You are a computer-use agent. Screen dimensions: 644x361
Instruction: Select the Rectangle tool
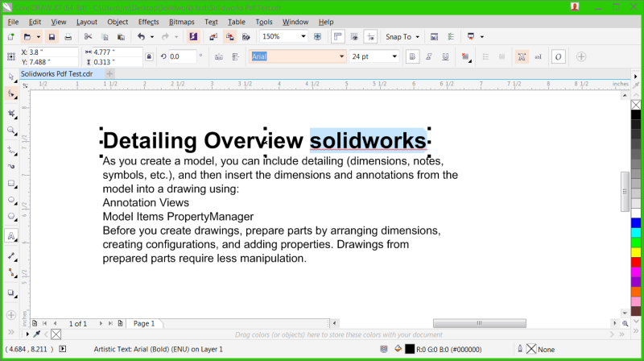click(x=11, y=184)
